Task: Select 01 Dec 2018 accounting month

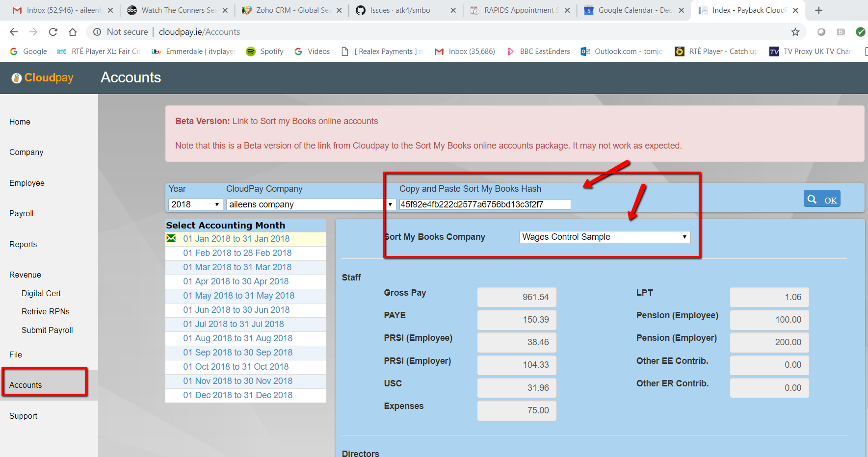Action: click(237, 395)
